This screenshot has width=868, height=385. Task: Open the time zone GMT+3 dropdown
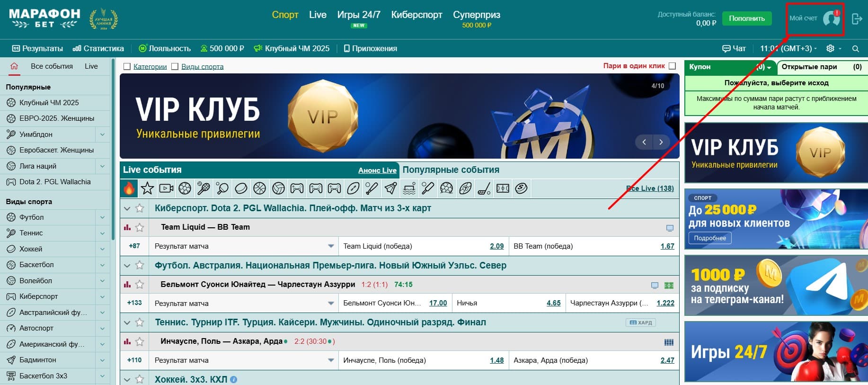pos(788,48)
